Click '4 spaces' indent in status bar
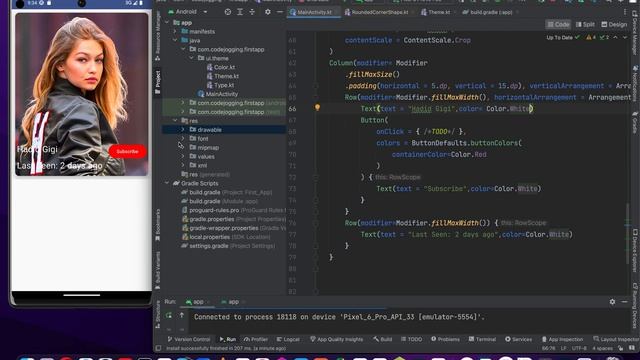 point(602,349)
